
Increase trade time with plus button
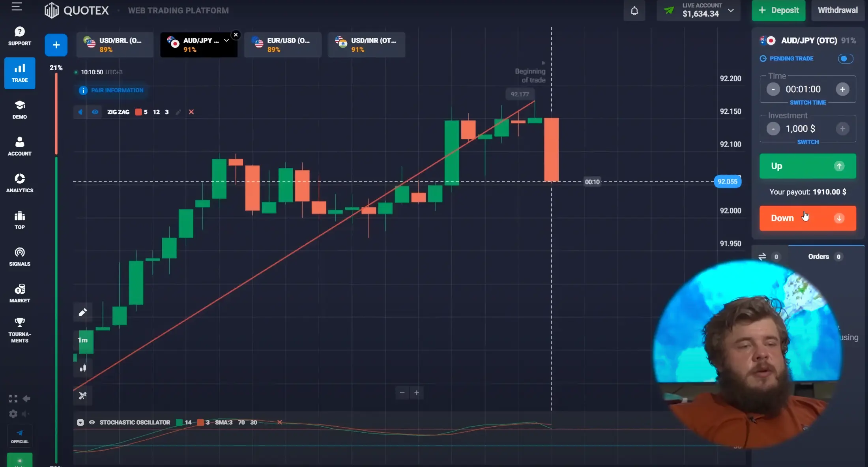[x=842, y=89]
